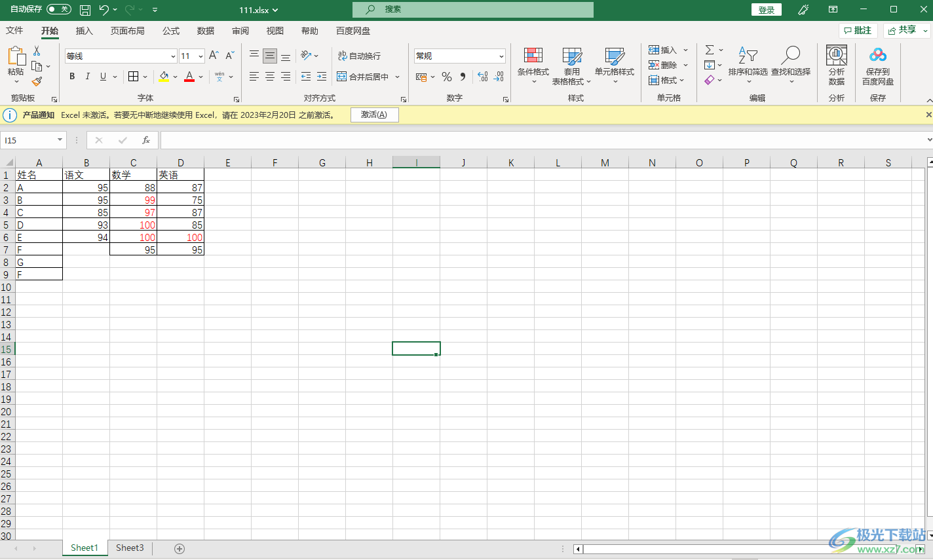The image size is (933, 560).
Task: Expand the Fill Color dropdown arrow
Action: point(175,77)
